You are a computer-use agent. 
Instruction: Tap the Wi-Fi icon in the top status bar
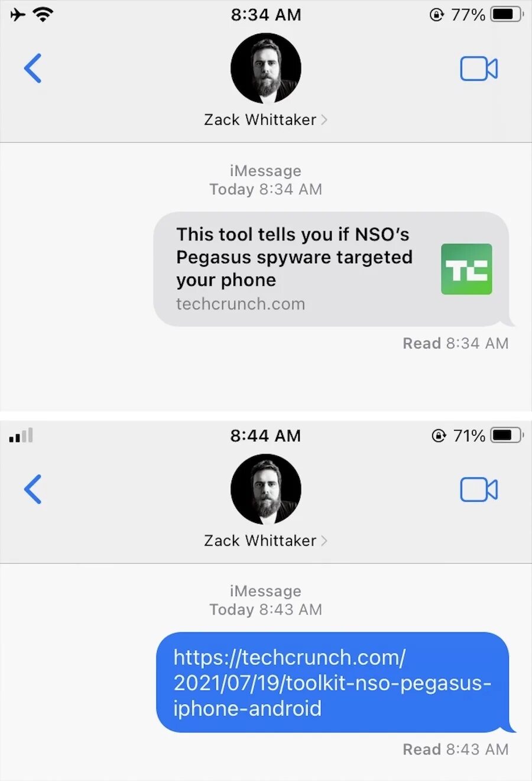click(43, 14)
